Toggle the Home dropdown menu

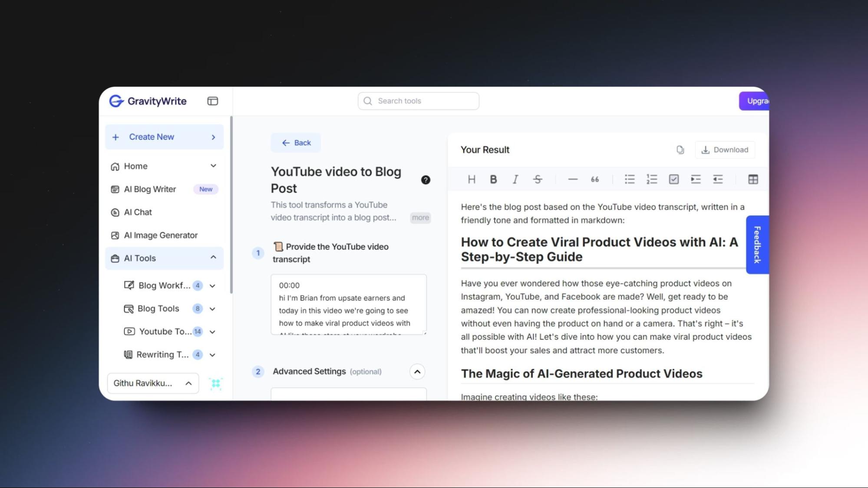click(x=213, y=166)
